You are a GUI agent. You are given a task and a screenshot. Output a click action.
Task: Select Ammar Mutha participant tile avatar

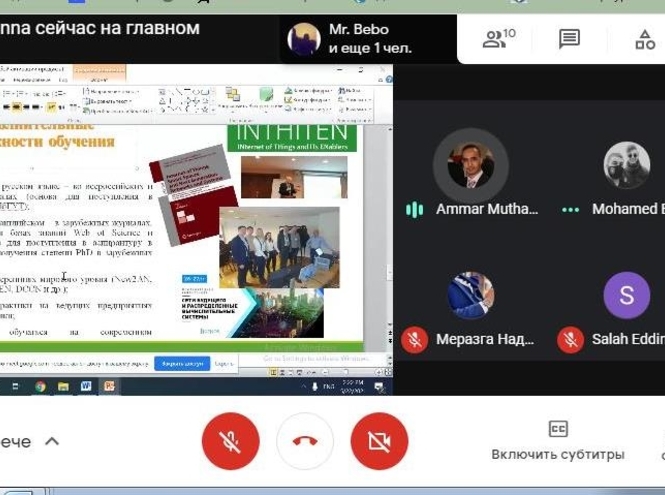[x=470, y=166]
